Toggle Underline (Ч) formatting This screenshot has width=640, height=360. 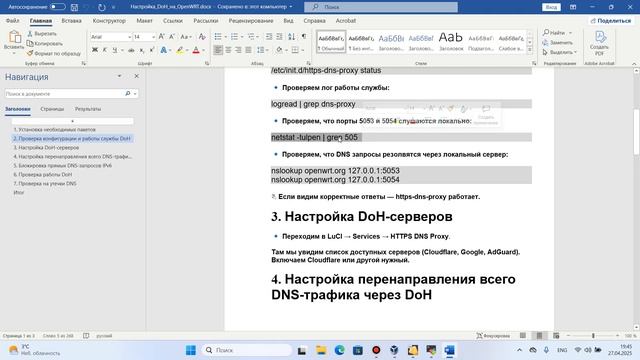[115, 50]
